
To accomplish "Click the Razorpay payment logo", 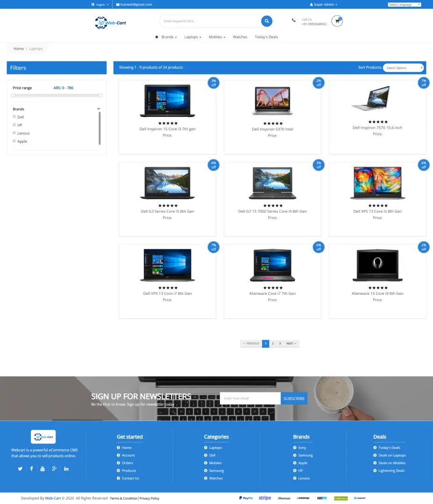I will (284, 498).
